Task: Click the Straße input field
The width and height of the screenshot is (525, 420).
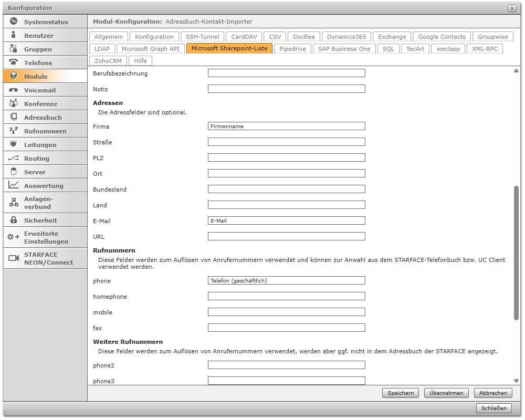Action: 286,142
